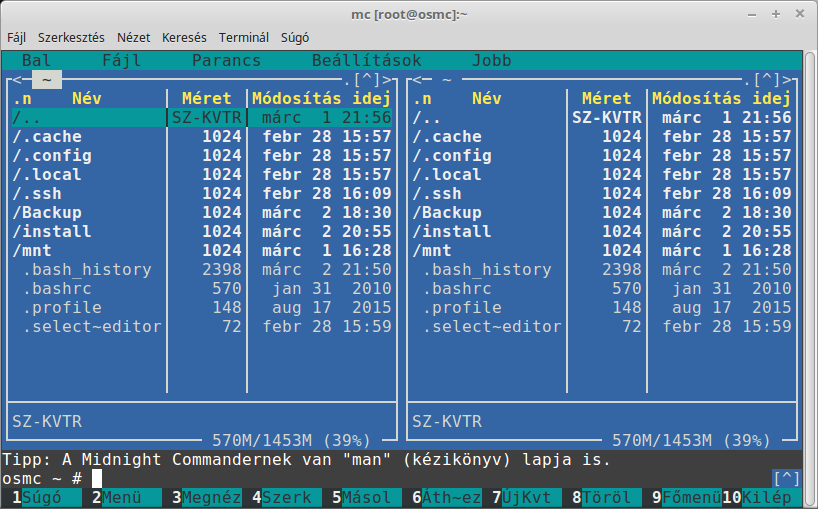Click the terminal vertical scrollbar
Viewport: 818px width, 509px height.
coord(810,279)
